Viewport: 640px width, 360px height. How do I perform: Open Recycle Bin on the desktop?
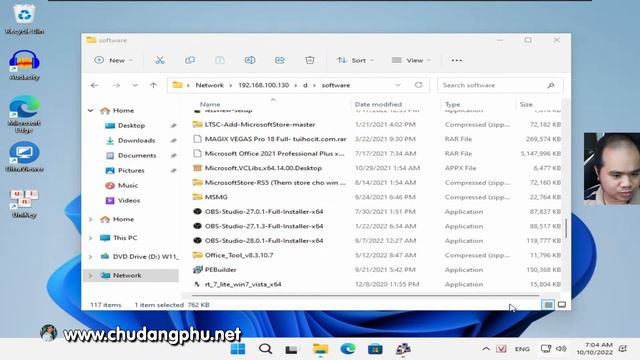pyautogui.click(x=24, y=18)
